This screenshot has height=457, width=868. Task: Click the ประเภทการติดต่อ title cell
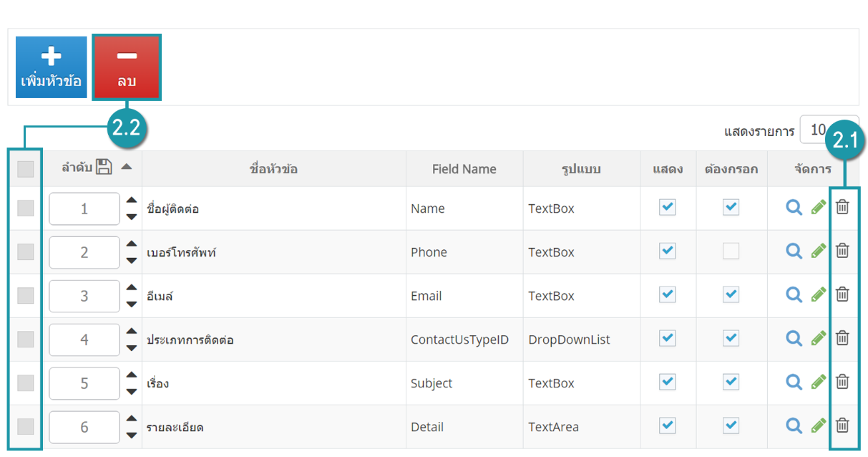click(190, 340)
